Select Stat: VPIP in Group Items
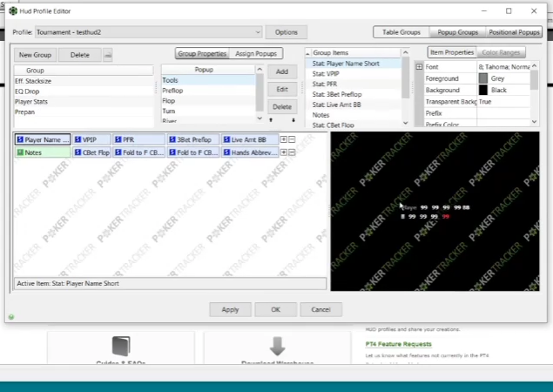553x392 pixels. [x=353, y=74]
